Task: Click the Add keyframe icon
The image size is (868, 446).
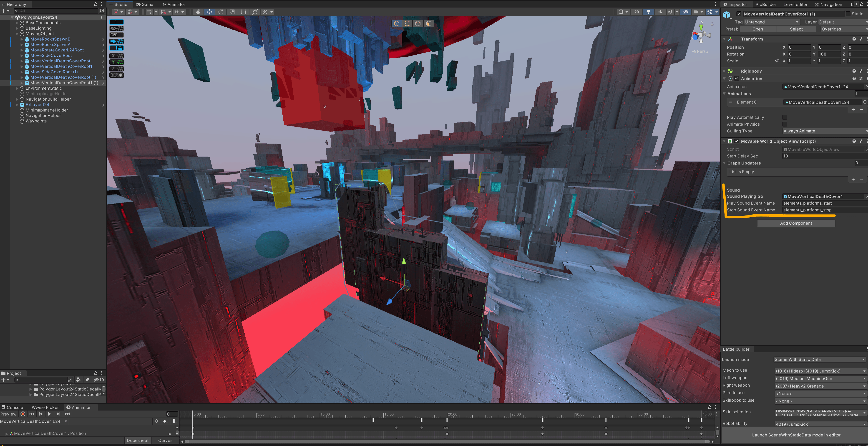Action: click(165, 421)
